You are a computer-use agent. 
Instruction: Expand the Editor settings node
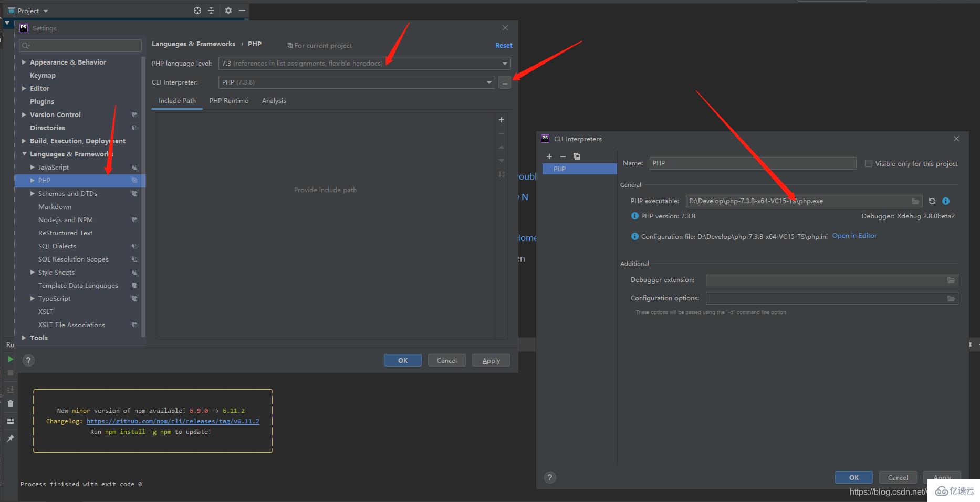point(24,88)
